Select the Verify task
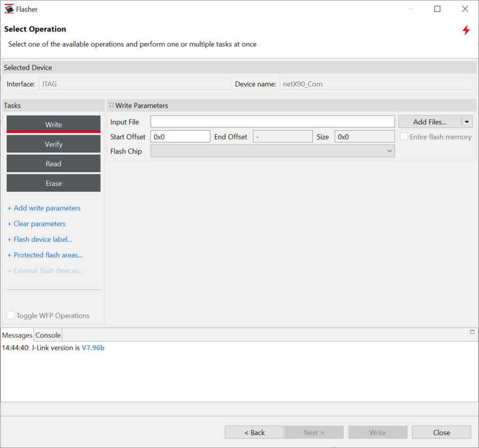 point(53,144)
